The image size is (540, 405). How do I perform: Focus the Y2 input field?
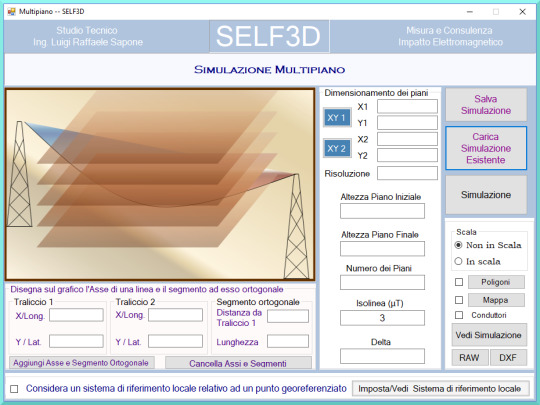pos(407,155)
